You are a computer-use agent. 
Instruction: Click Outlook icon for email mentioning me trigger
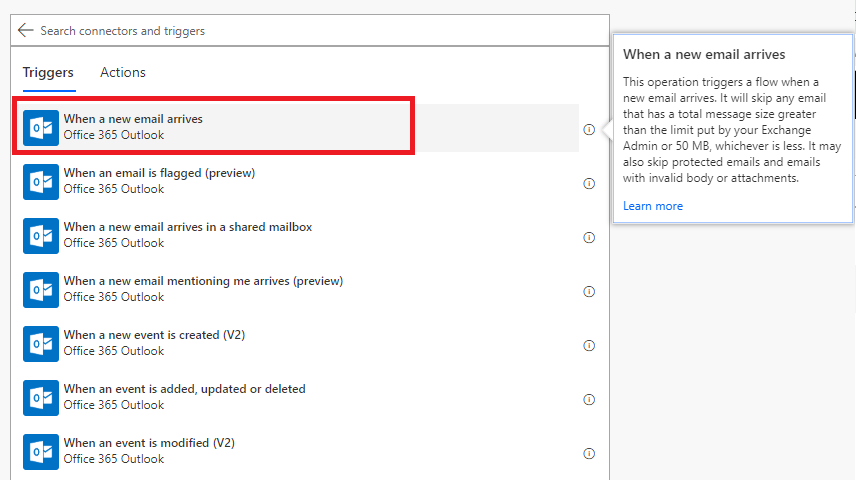[41, 290]
